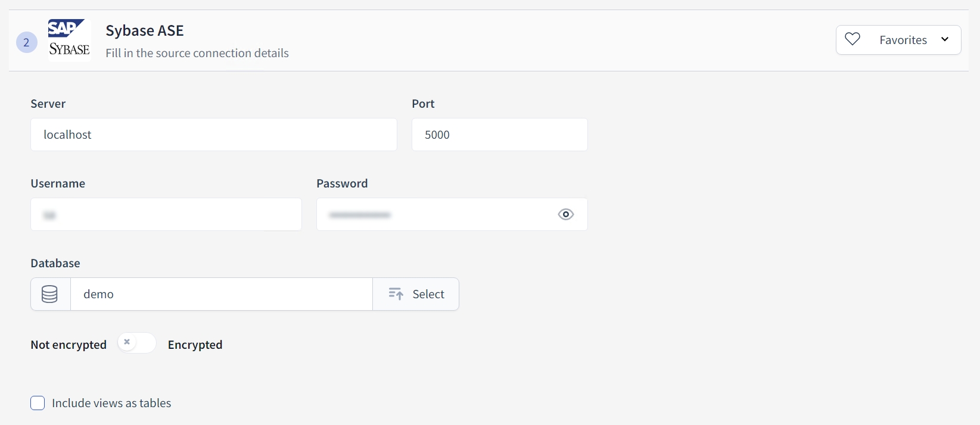Viewport: 980px width, 425px height.
Task: Click into the Server field
Action: (213, 135)
